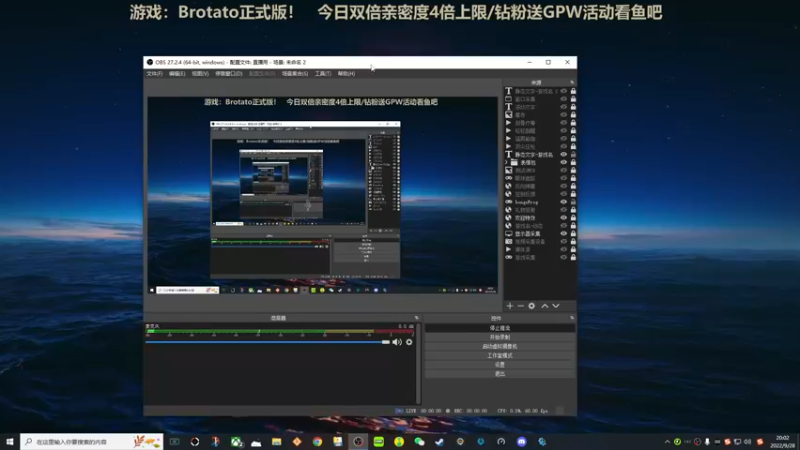Hide the 欢迎特效 source
This screenshot has width=800, height=450.
pyautogui.click(x=564, y=217)
